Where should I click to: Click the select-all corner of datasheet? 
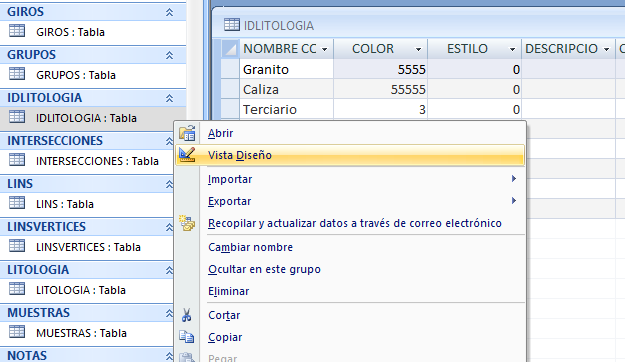pos(230,49)
